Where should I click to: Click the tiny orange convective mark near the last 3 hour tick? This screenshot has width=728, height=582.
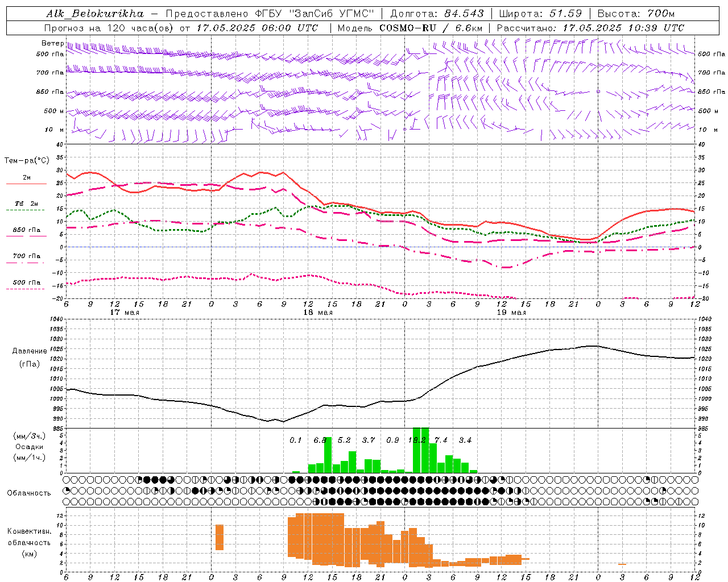pyautogui.click(x=622, y=564)
